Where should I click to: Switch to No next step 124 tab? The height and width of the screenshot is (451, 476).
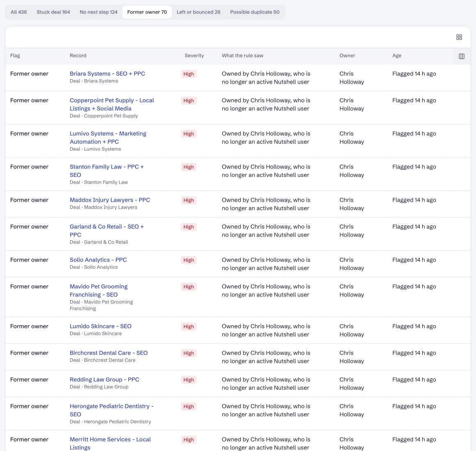click(x=98, y=12)
